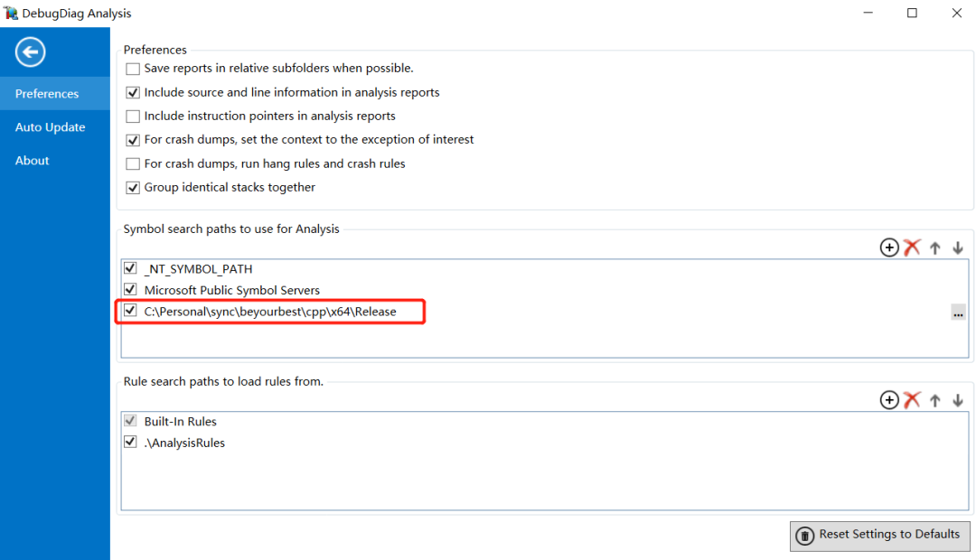This screenshot has height=560, width=976.
Task: Add a new rule search path
Action: [x=889, y=400]
